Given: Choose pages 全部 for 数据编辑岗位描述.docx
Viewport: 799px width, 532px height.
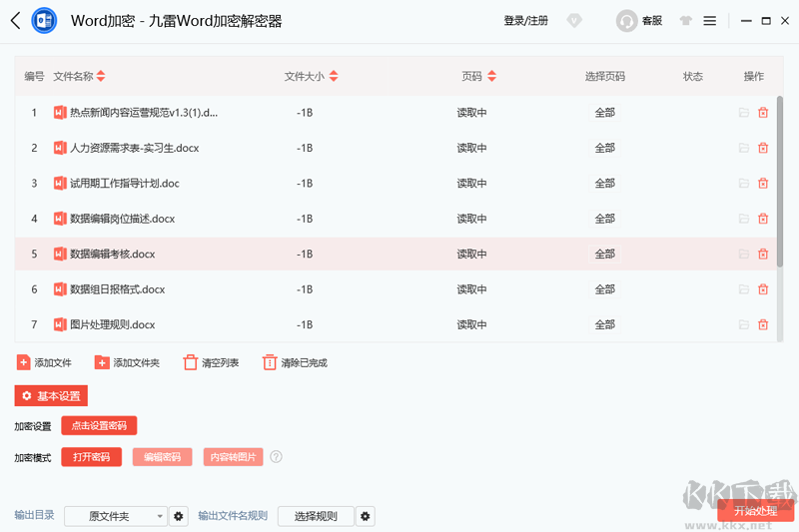Looking at the screenshot, I should pyautogui.click(x=605, y=219).
